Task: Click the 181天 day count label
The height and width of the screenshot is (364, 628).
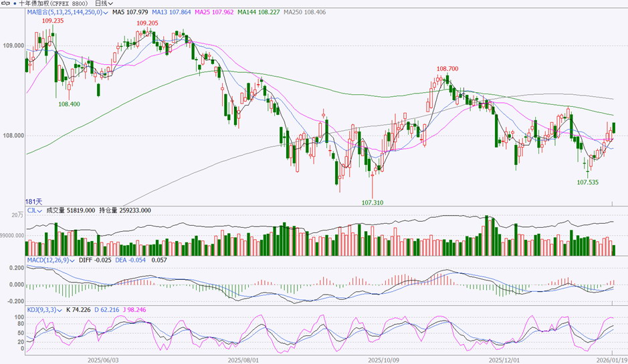Action: [x=33, y=202]
